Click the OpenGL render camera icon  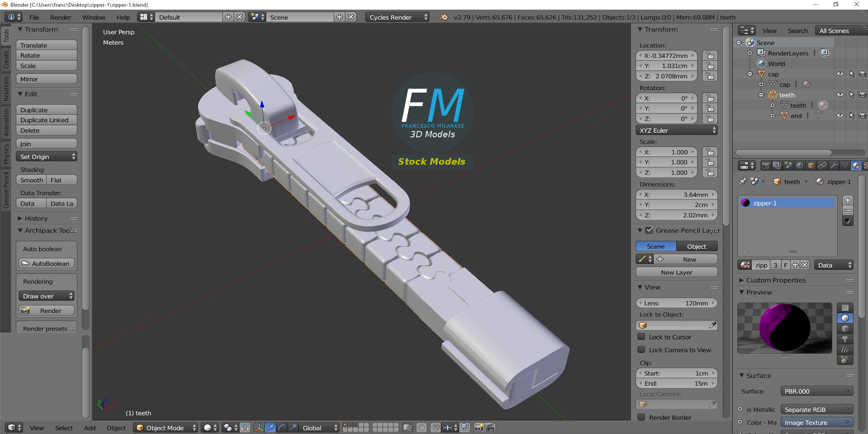pos(478,428)
